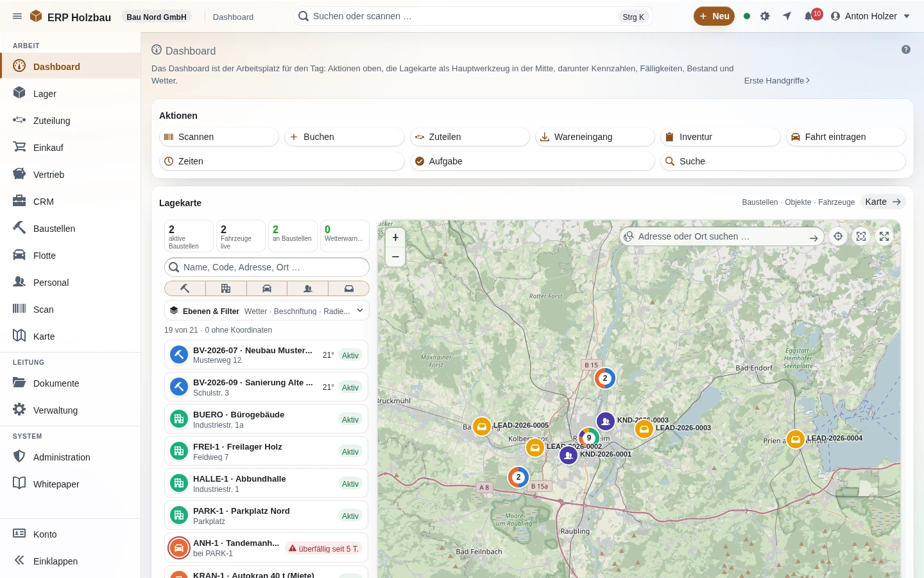
Task: Click the global search field
Action: (x=473, y=16)
